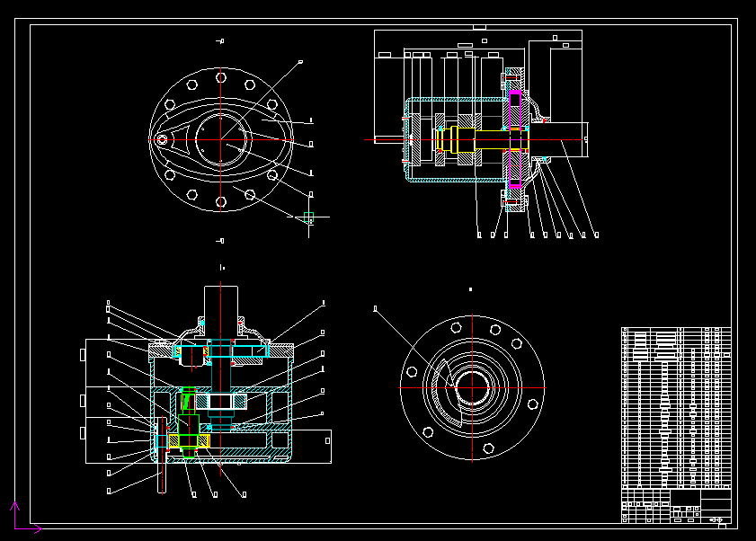Select the small red-centered hole on the cam arm
Image resolution: width=756 pixels, height=541 pixels.
(x=163, y=140)
